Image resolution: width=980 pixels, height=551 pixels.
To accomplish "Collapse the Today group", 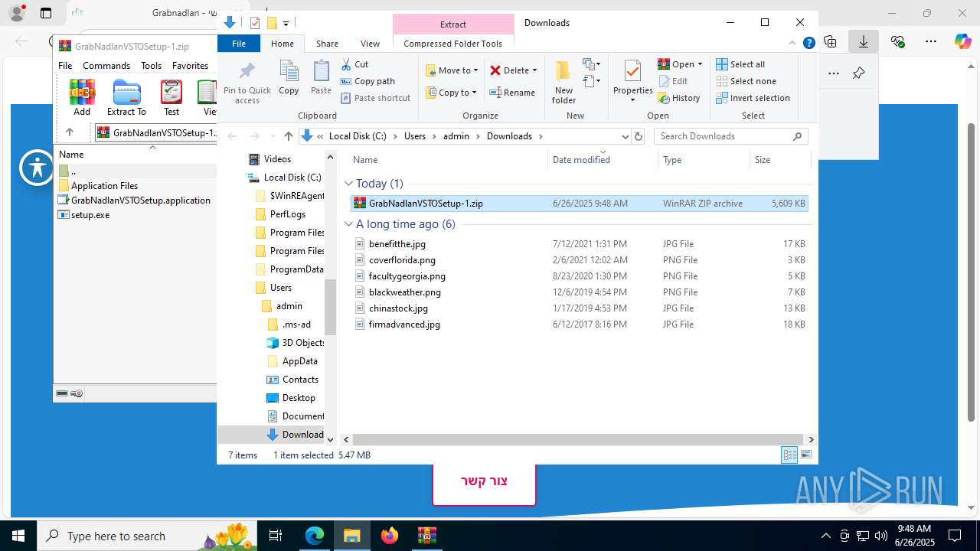I will (x=348, y=184).
